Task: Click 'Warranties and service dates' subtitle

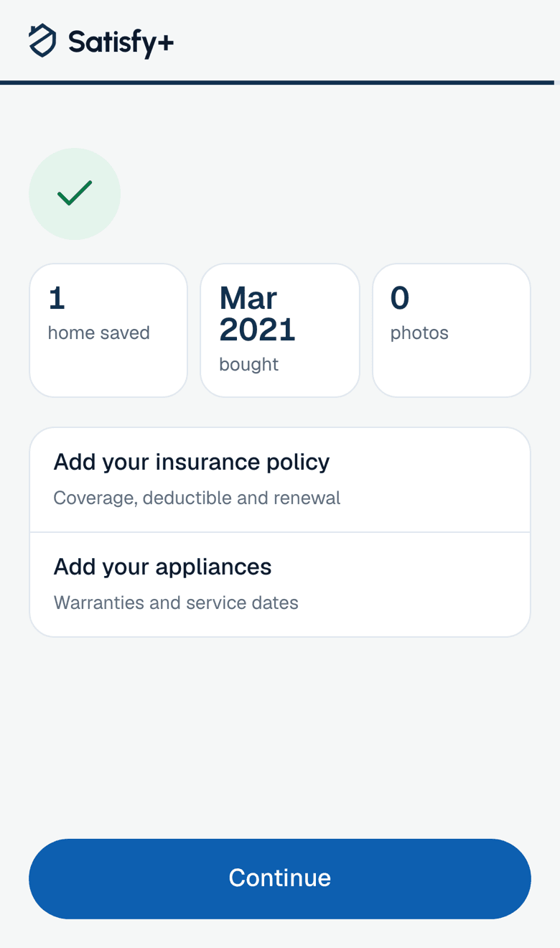Action: (176, 603)
